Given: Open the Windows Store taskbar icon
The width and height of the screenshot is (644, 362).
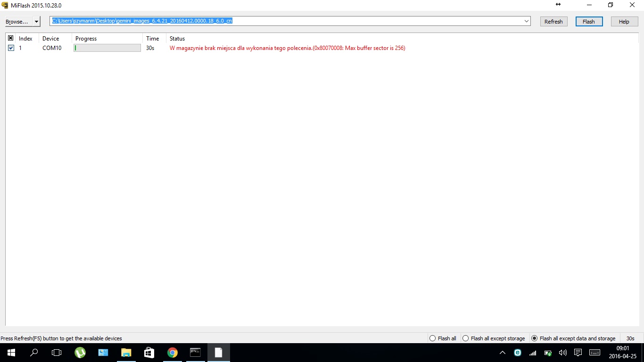Looking at the screenshot, I should (x=149, y=353).
